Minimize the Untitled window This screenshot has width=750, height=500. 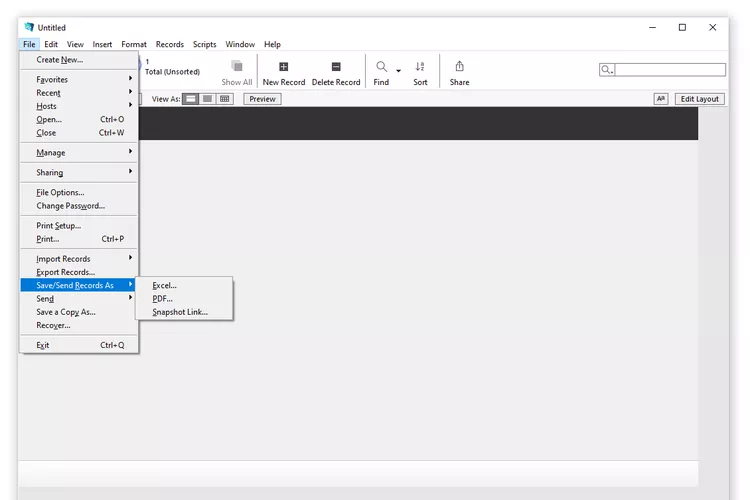pyautogui.click(x=652, y=27)
